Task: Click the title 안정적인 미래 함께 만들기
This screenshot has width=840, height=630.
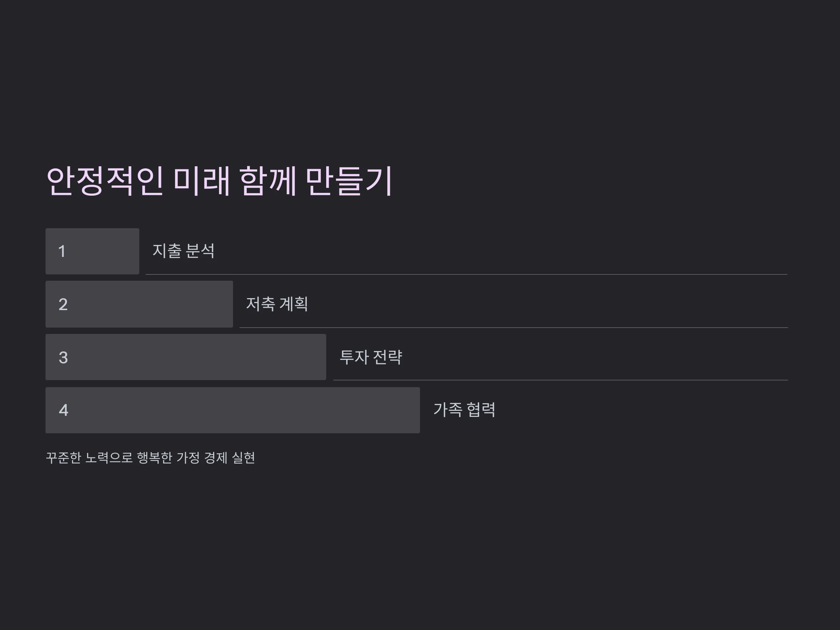Action: [x=219, y=181]
